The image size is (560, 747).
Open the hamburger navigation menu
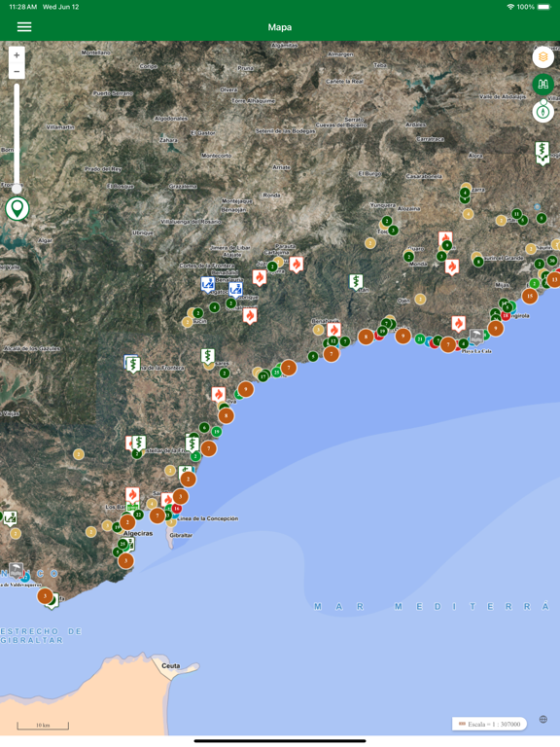pyautogui.click(x=24, y=27)
